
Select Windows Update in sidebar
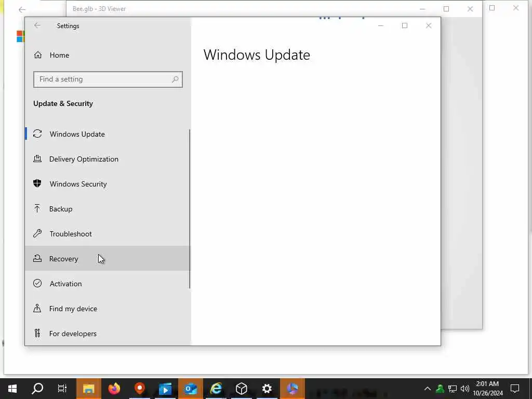tap(107, 134)
